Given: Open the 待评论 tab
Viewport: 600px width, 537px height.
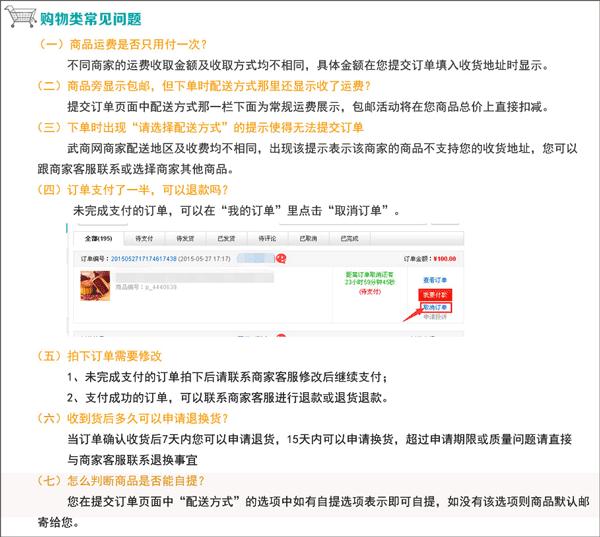Looking at the screenshot, I should pyautogui.click(x=267, y=238).
